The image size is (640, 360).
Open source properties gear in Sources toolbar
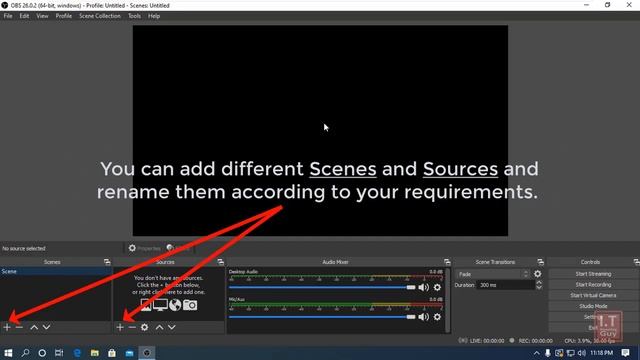(144, 327)
